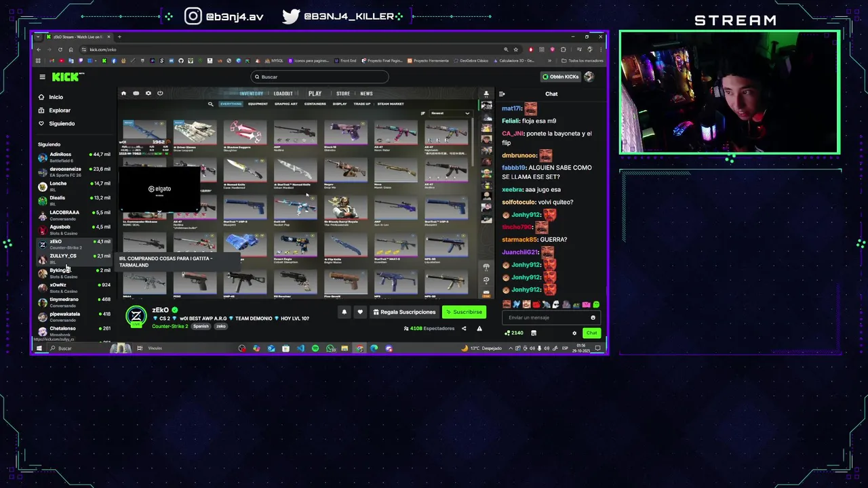Open Chrome tab search dropdown
This screenshot has width=868, height=488.
click(x=37, y=37)
